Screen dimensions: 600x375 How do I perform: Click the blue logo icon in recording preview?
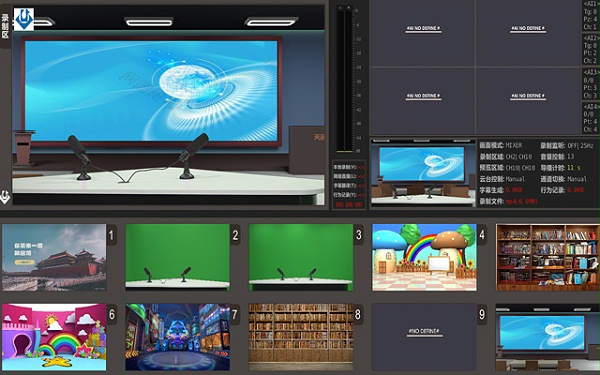tap(24, 19)
